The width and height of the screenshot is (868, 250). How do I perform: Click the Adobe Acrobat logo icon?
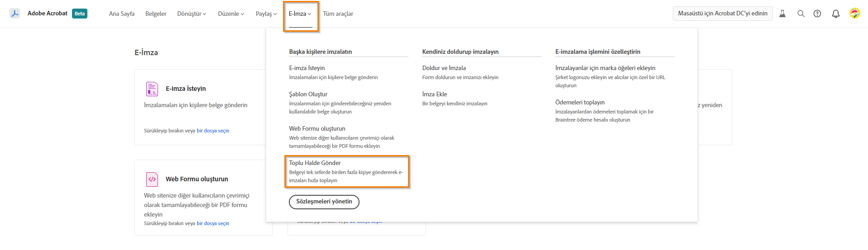click(15, 14)
